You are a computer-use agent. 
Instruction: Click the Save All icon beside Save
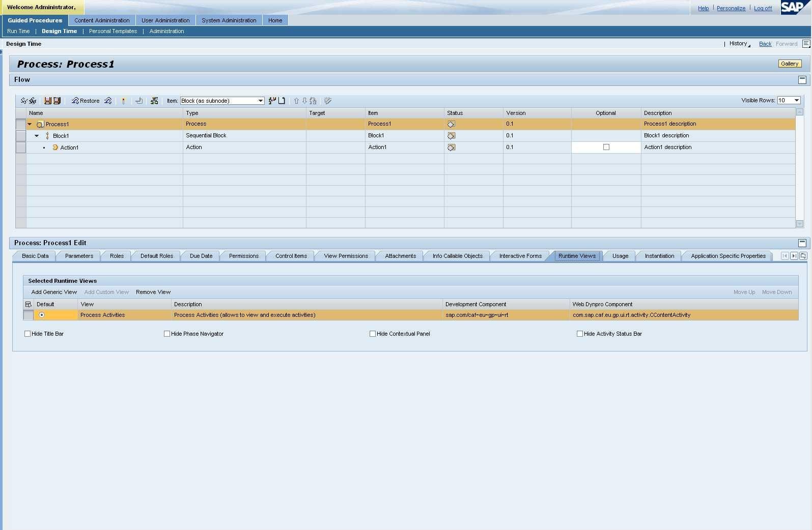57,101
